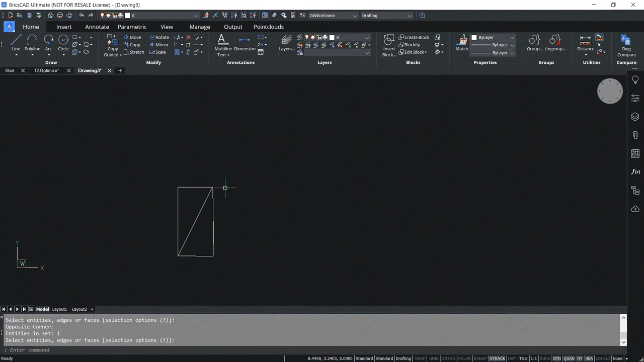
Task: Switch to the Layout1 tab
Action: click(x=59, y=309)
